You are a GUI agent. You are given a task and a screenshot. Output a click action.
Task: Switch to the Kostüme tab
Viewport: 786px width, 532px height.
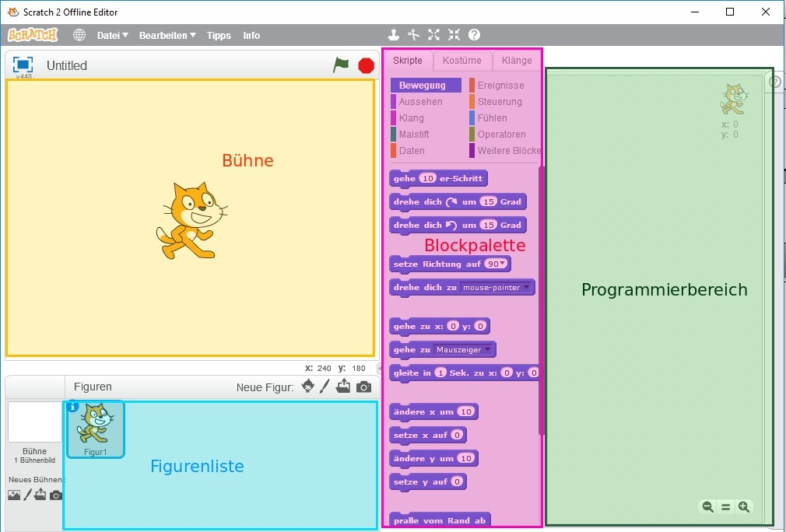[461, 61]
